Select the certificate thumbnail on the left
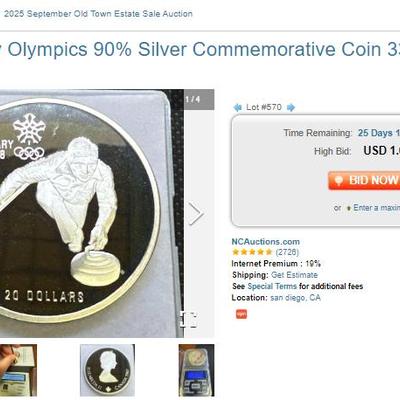This screenshot has height=400, width=400. click(18, 370)
